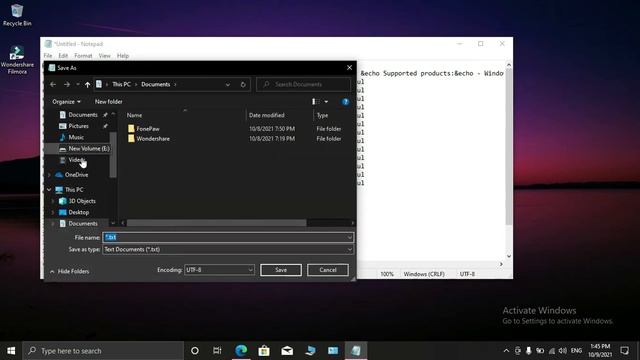Image resolution: width=640 pixels, height=360 pixels.
Task: Select Documents under This PC
Action: tap(82, 224)
